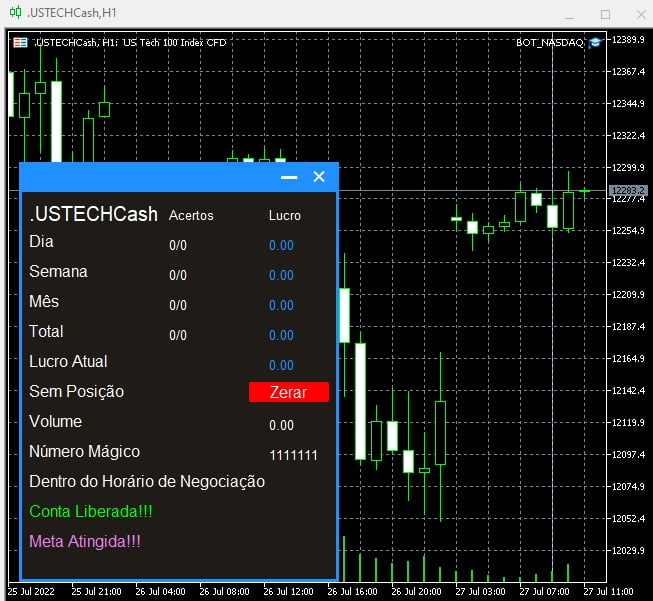Viewport: 653px width, 601px height.
Task: Click the Dia row label
Action: click(x=41, y=242)
